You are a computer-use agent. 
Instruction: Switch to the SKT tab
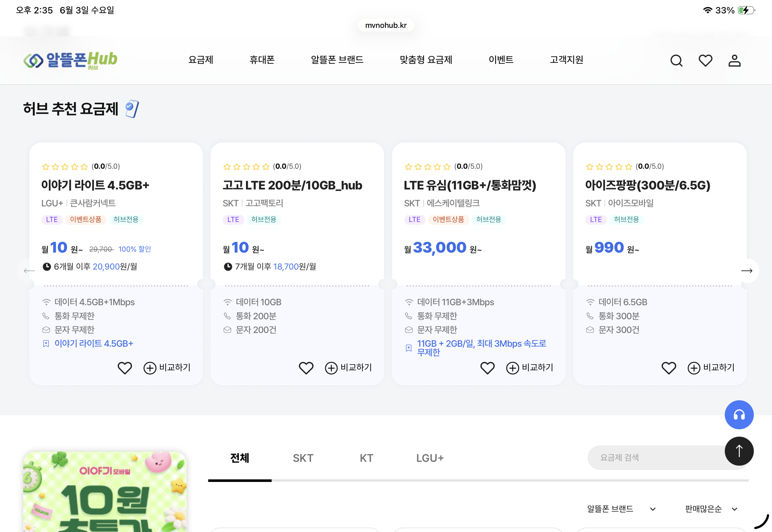tap(303, 458)
